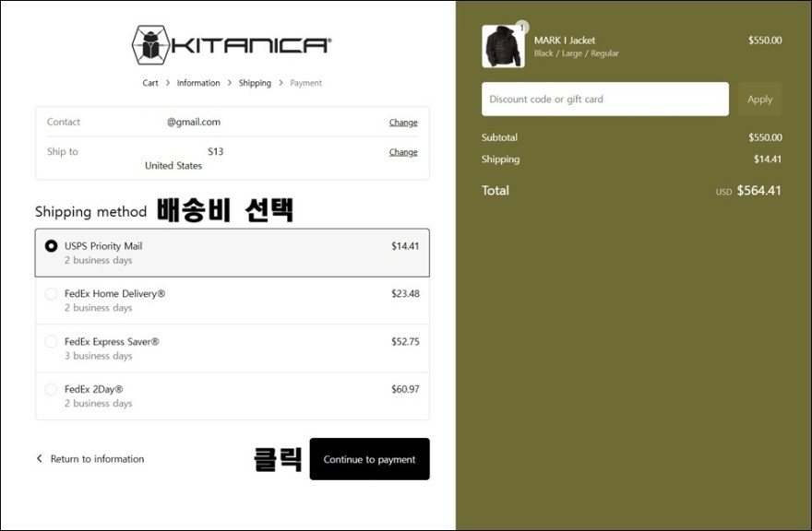Focus Discount code or gift card field
Image resolution: width=812 pixels, height=531 pixels.
pos(605,99)
